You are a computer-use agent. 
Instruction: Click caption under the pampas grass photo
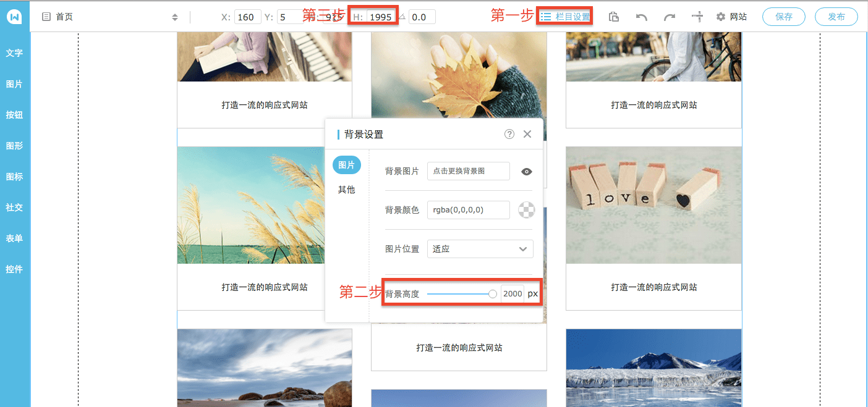[x=265, y=287]
